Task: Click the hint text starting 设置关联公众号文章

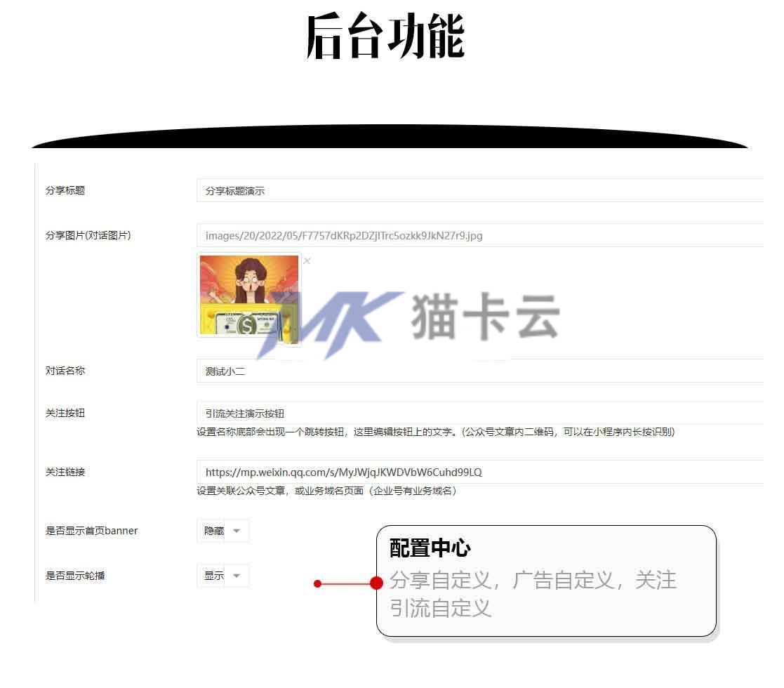Action: coord(326,491)
